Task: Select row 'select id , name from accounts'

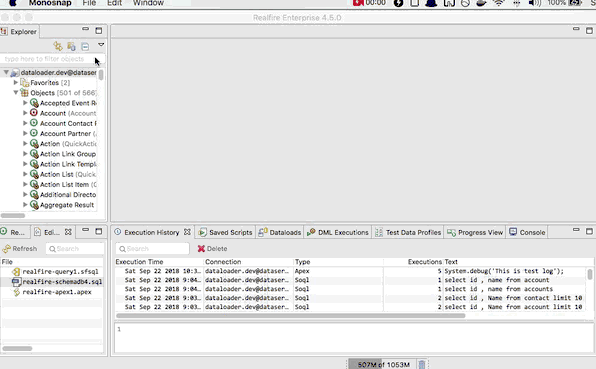Action: (x=350, y=289)
